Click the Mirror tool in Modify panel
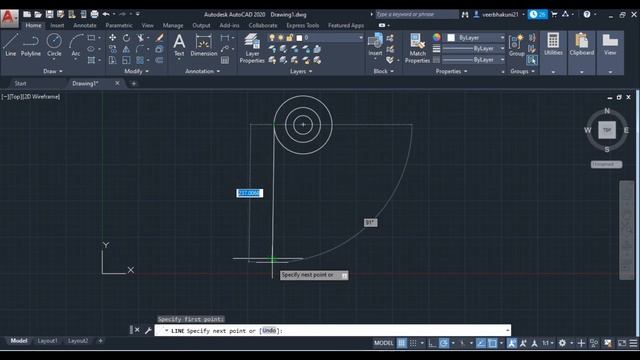The width and height of the screenshot is (640, 360). [x=126, y=49]
